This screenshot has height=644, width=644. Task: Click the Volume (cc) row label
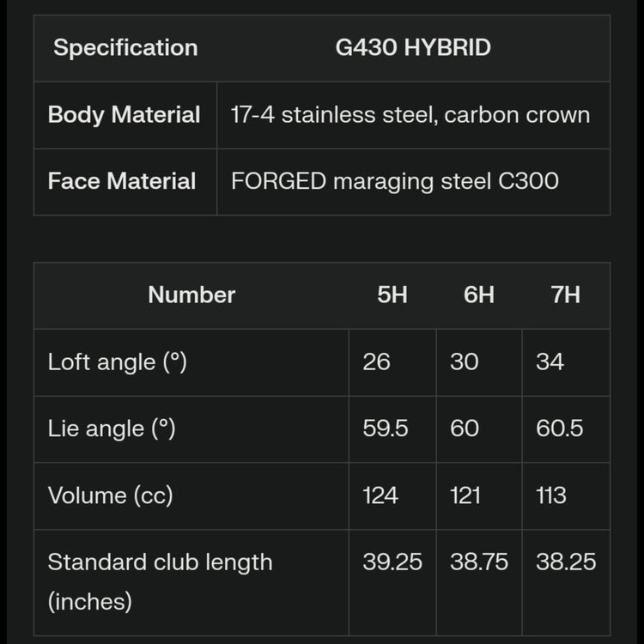click(x=111, y=496)
